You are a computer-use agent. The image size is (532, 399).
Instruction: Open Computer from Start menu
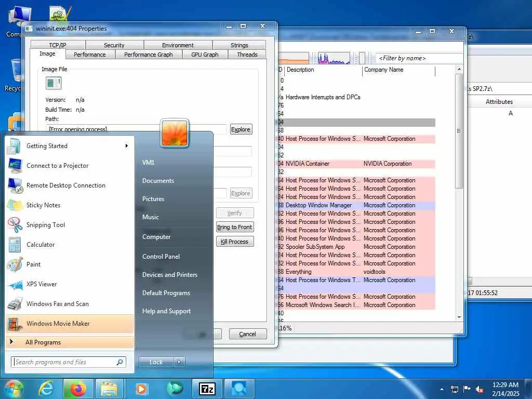(156, 237)
